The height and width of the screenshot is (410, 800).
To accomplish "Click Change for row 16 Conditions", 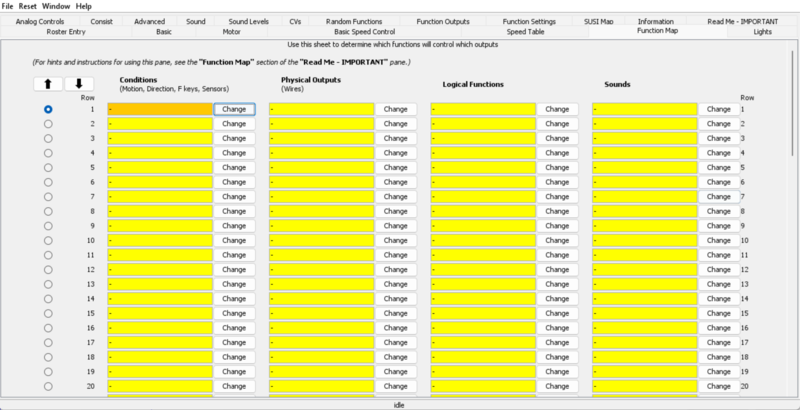I will 234,328.
